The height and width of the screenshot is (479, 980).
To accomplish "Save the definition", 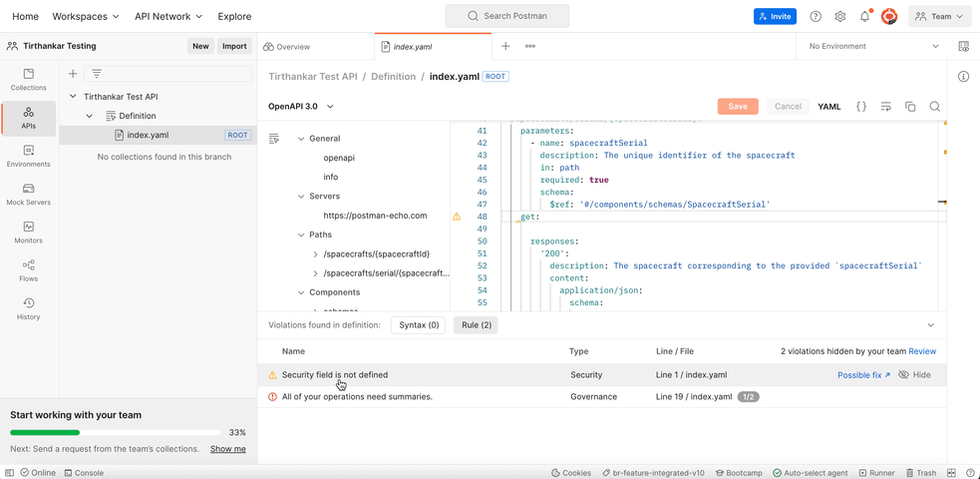I will (x=738, y=107).
